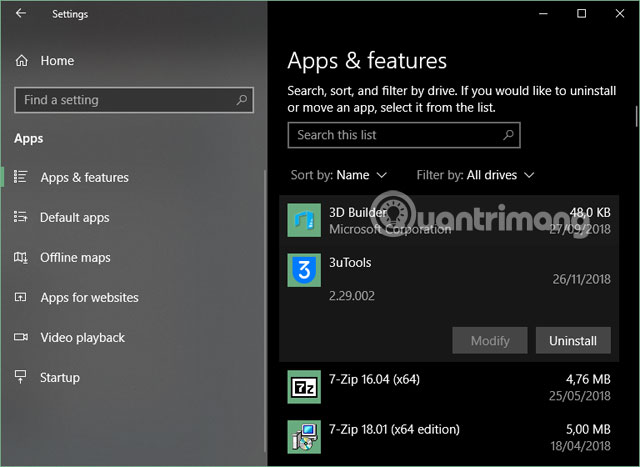Click the 18/04/2018 install date
The width and height of the screenshot is (640, 467).
580,446
